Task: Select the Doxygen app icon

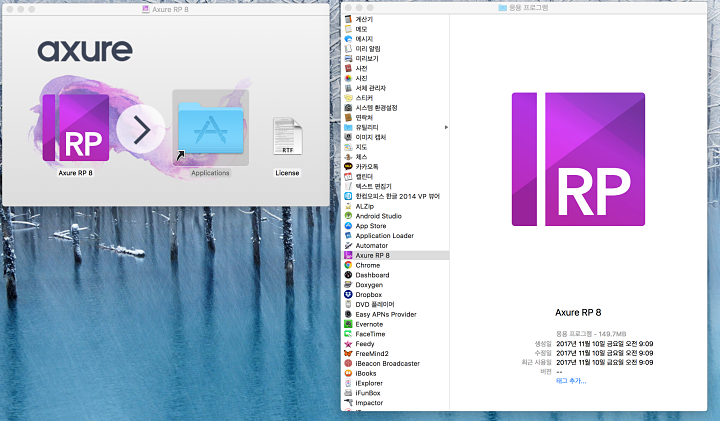Action: click(x=348, y=285)
